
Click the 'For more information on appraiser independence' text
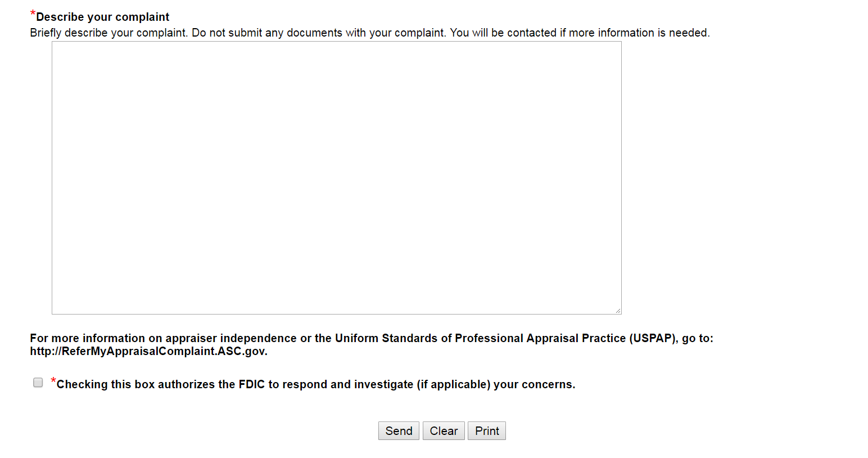[163, 338]
